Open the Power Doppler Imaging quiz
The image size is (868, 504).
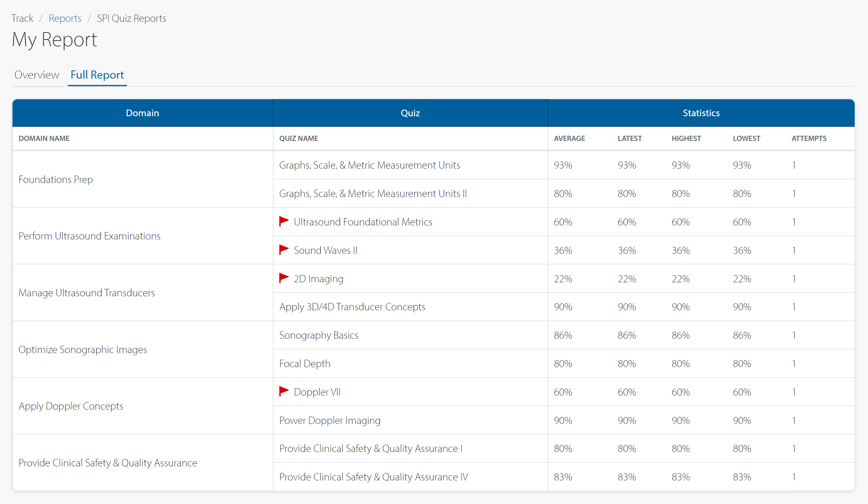pyautogui.click(x=330, y=420)
